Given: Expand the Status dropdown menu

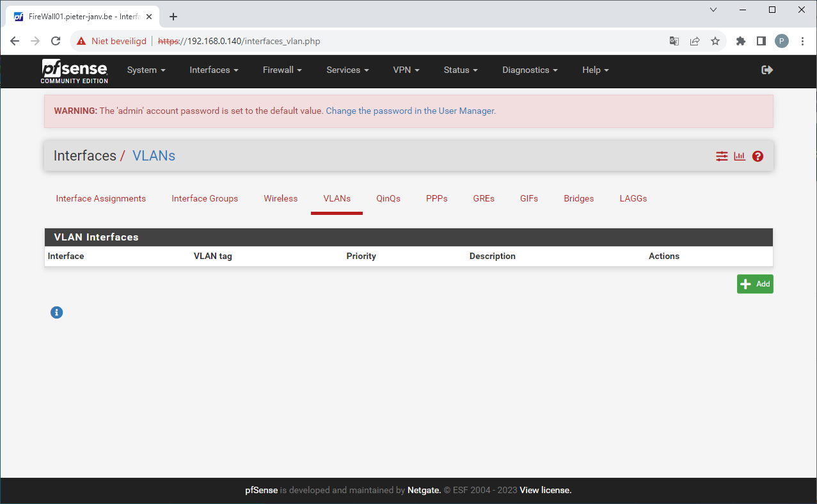Looking at the screenshot, I should point(460,70).
